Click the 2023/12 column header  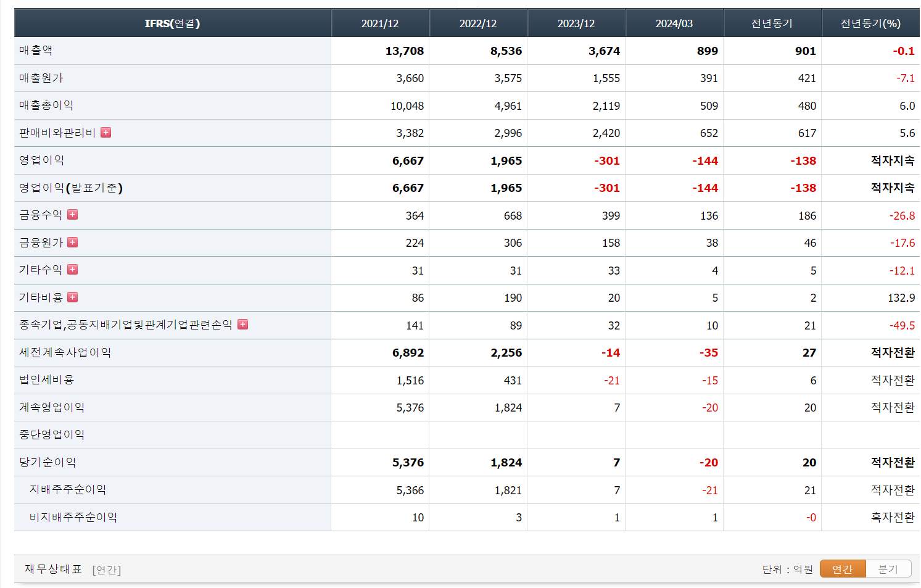click(576, 23)
